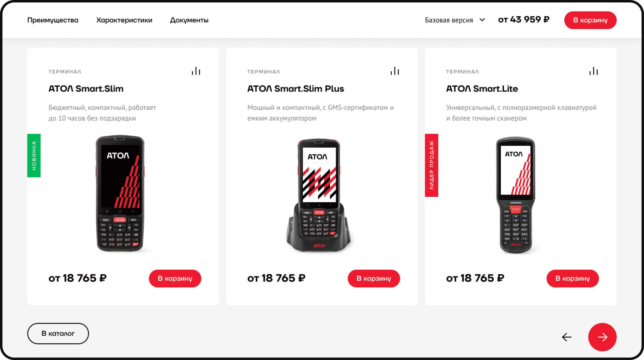This screenshot has width=644, height=360.
Task: Go to previous products with left arrow
Action: click(567, 337)
